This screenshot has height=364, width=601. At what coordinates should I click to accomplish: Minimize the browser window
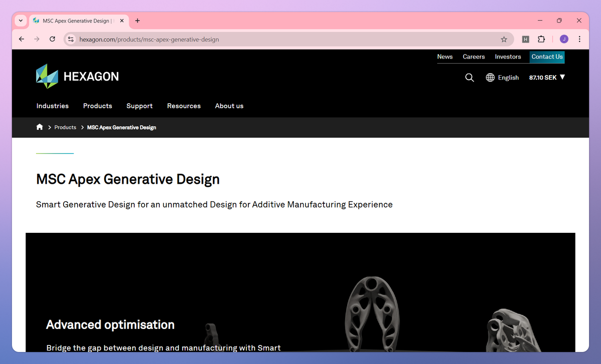click(540, 21)
